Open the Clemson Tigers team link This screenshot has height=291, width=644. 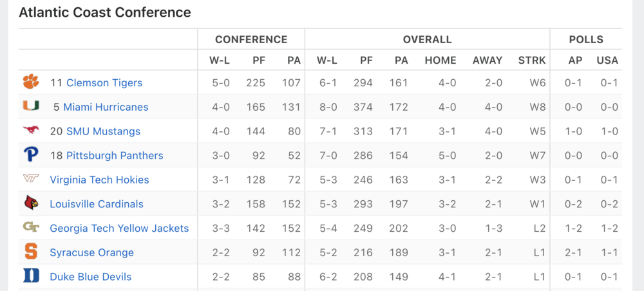(x=104, y=83)
